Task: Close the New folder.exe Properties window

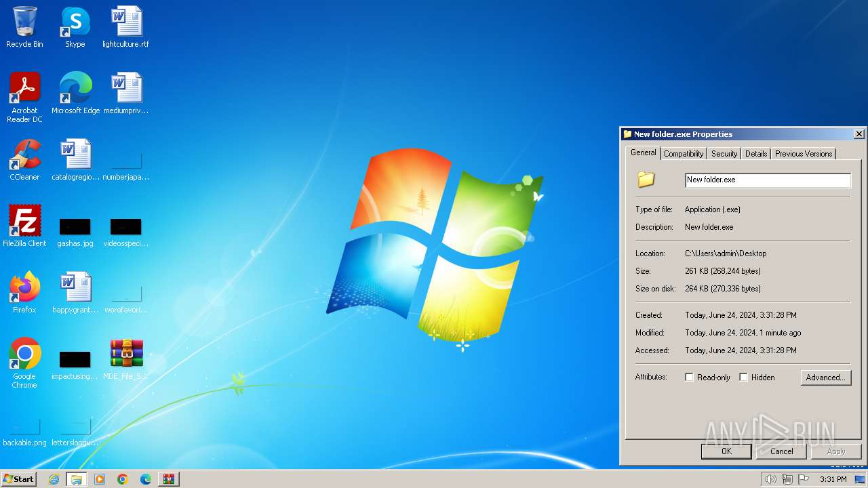Action: pos(859,134)
